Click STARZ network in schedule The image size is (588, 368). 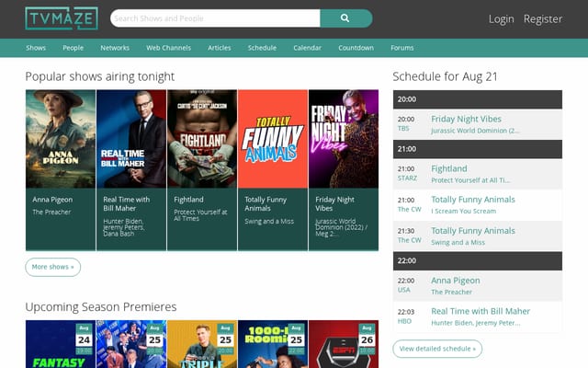407,178
